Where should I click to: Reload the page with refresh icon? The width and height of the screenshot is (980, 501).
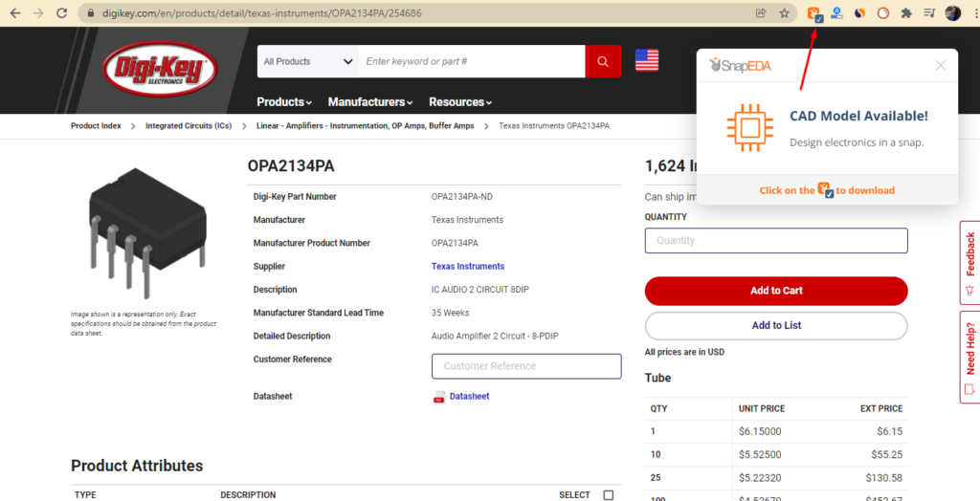pos(62,13)
